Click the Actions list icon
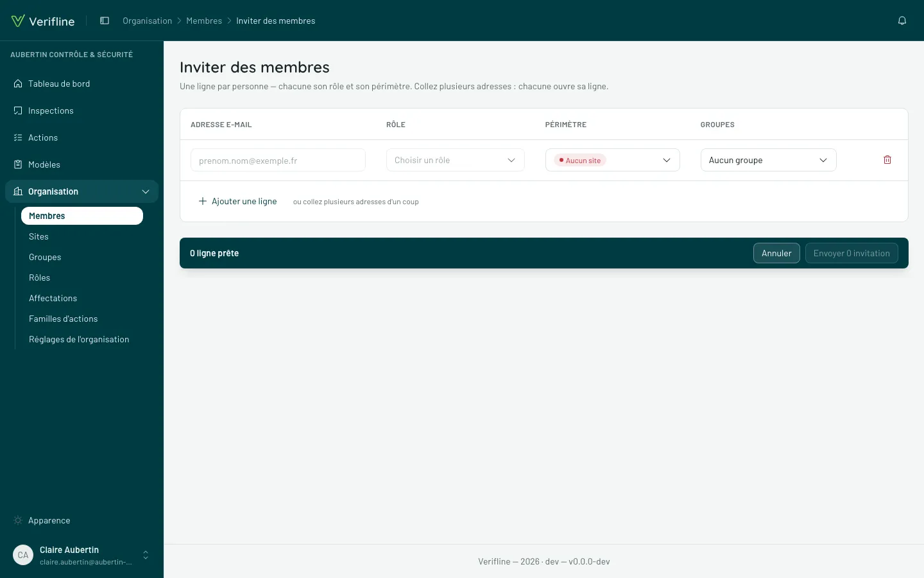The image size is (924, 578). [18, 137]
